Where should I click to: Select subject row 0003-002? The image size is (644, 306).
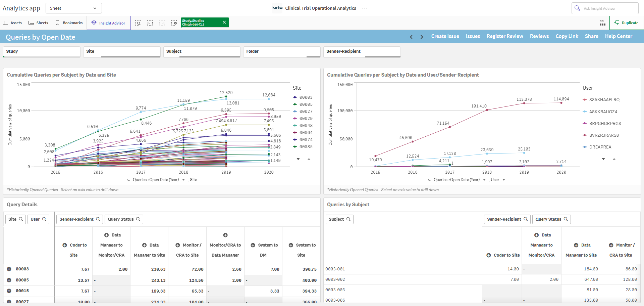click(402, 279)
